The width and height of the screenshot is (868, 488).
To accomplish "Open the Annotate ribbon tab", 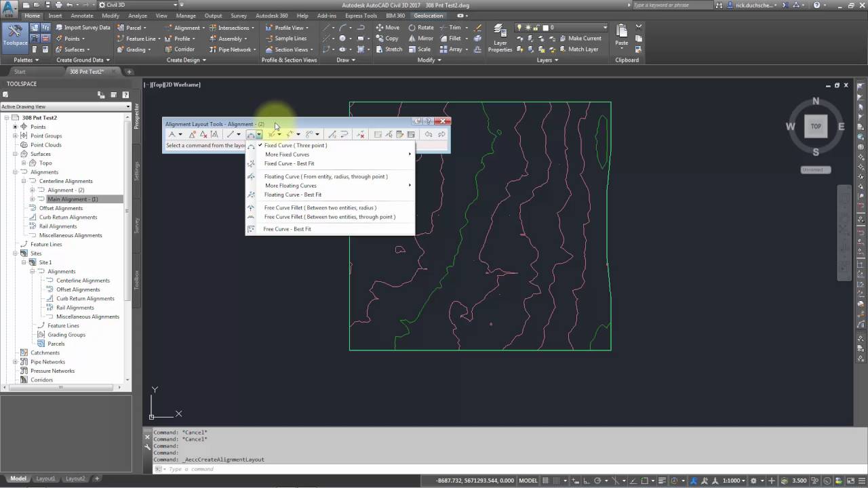I will point(82,16).
